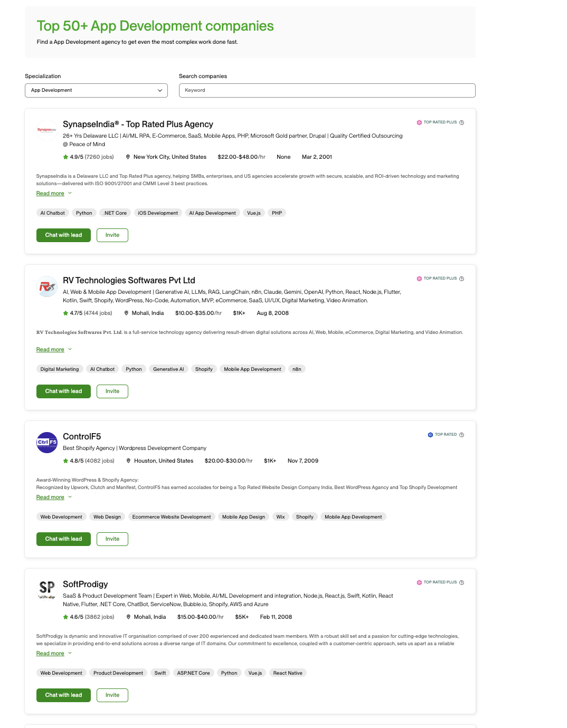Click the SynapseIndia company logo
The height and width of the screenshot is (728, 567).
point(46,130)
